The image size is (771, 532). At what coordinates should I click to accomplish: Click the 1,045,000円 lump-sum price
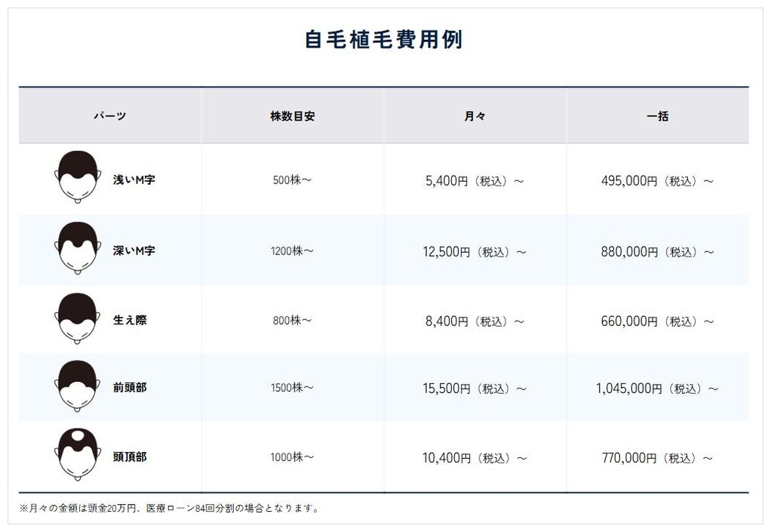(x=657, y=389)
